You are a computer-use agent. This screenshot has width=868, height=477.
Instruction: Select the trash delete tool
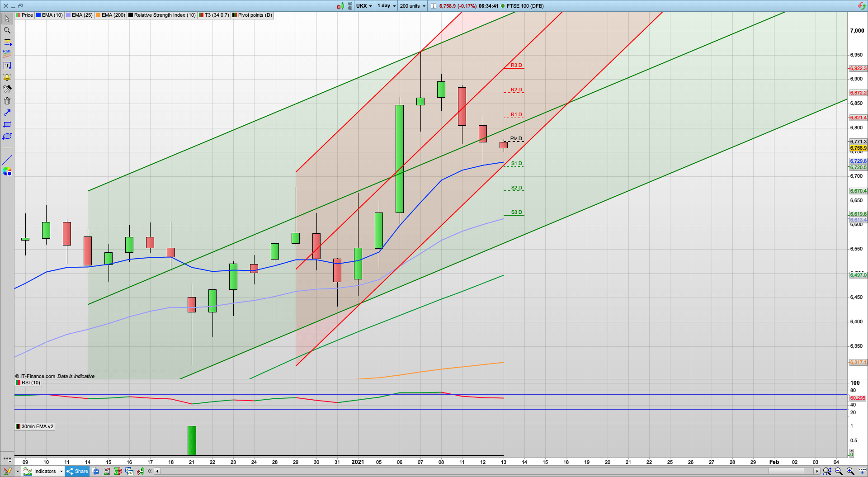pyautogui.click(x=7, y=101)
